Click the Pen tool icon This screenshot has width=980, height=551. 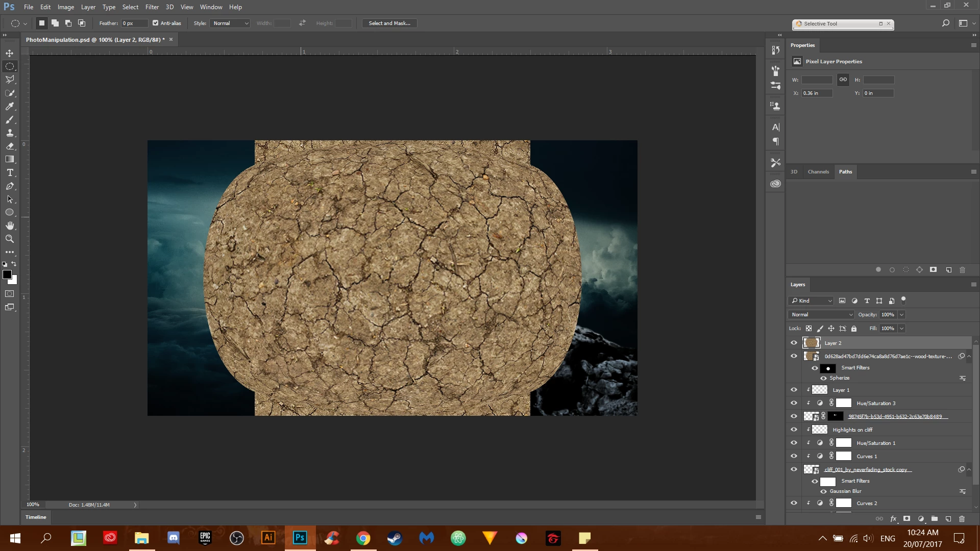10,186
